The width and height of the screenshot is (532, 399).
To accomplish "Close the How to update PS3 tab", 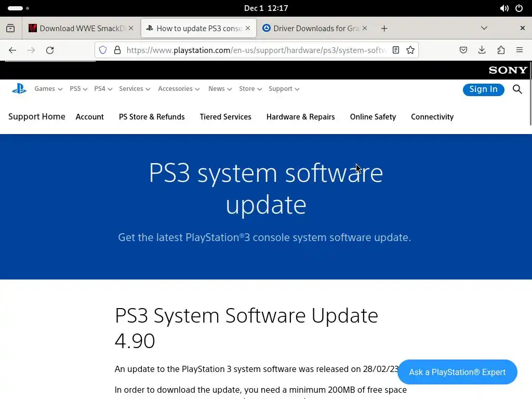I will point(248,28).
